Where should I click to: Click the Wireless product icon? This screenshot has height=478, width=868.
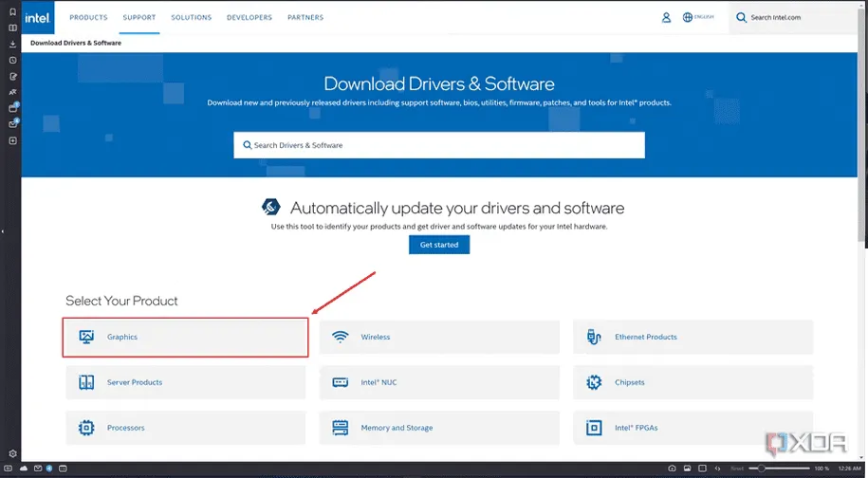point(341,337)
